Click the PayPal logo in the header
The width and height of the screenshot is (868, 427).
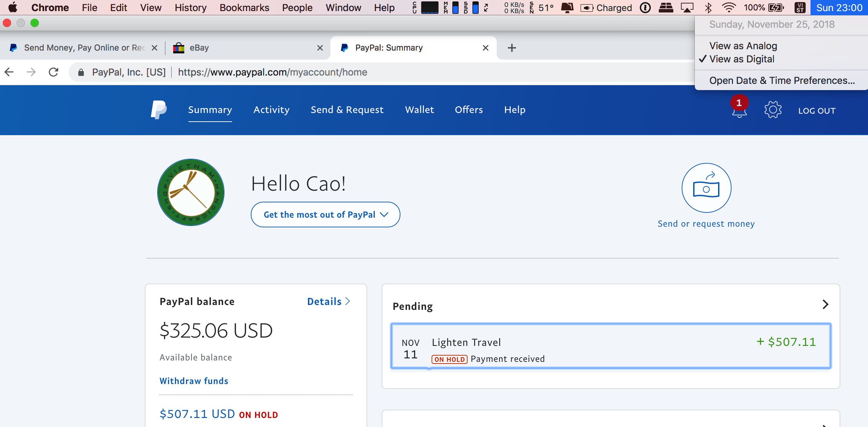click(x=159, y=110)
